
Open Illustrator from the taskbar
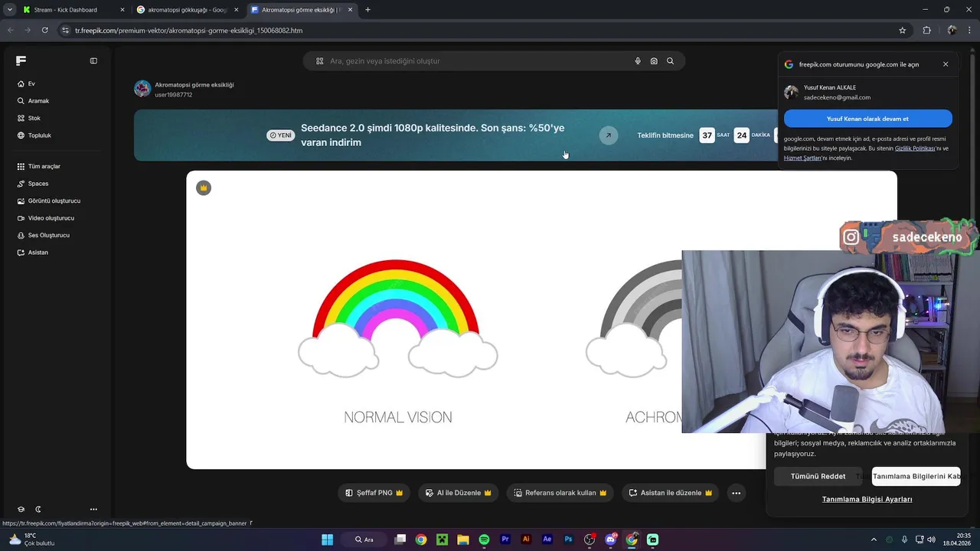tap(526, 540)
